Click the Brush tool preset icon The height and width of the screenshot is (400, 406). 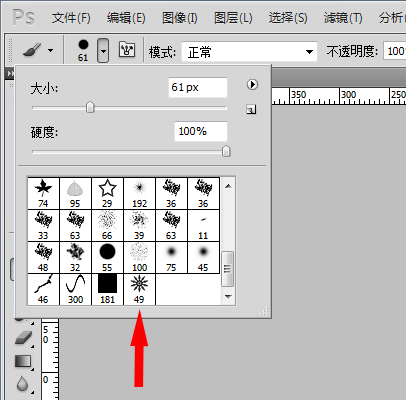(x=32, y=50)
